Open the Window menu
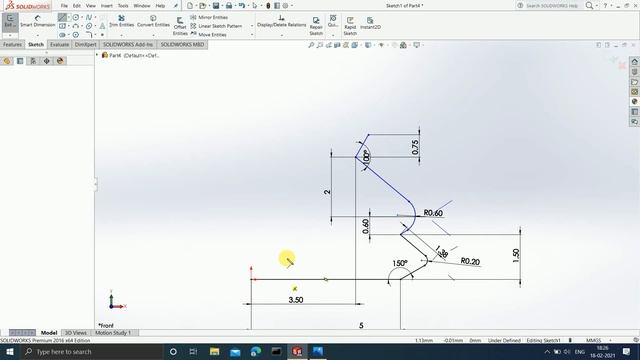 [142, 6]
